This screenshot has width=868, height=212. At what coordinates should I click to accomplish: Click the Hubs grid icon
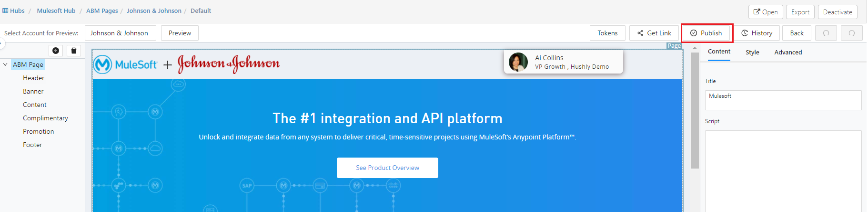tap(5, 11)
